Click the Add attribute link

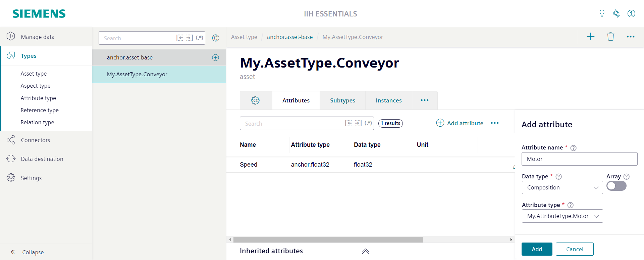coord(460,123)
